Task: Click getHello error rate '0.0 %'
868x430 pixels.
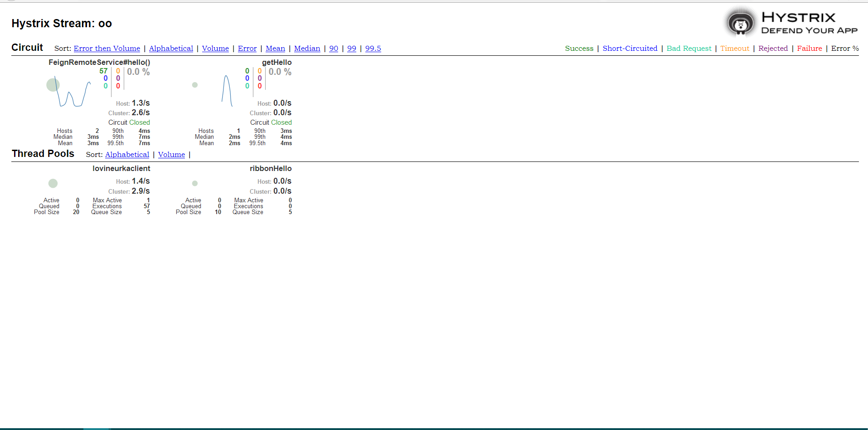Action: point(280,72)
